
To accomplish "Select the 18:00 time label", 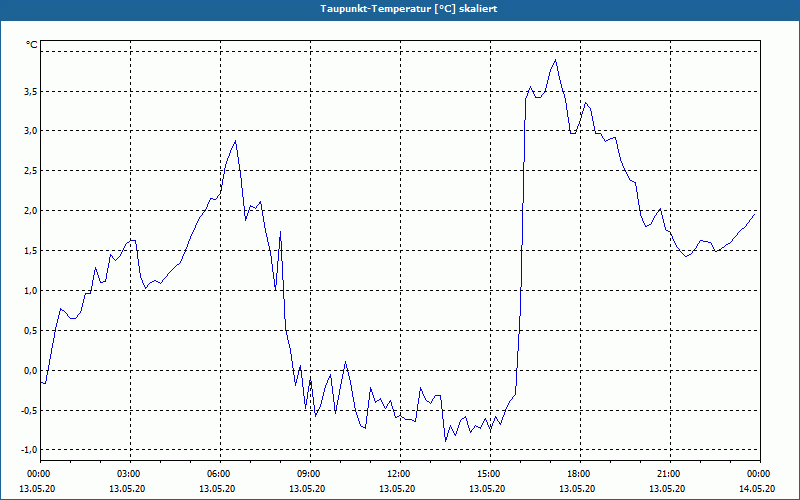I will (x=578, y=474).
